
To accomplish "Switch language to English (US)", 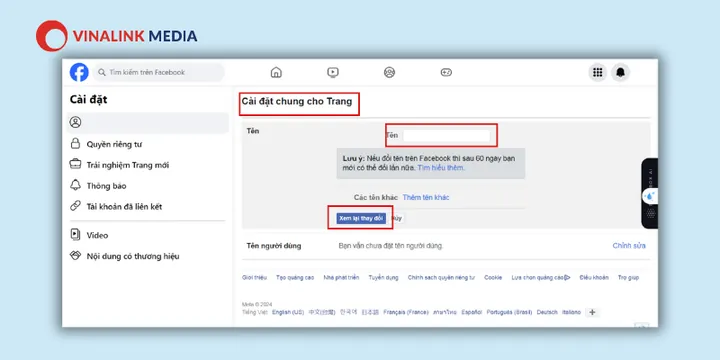I will click(x=288, y=312).
